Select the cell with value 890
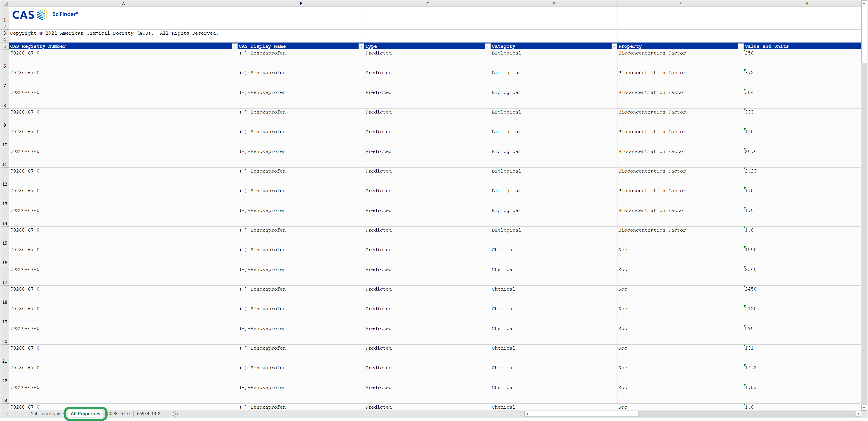The width and height of the screenshot is (868, 421). tap(802, 335)
